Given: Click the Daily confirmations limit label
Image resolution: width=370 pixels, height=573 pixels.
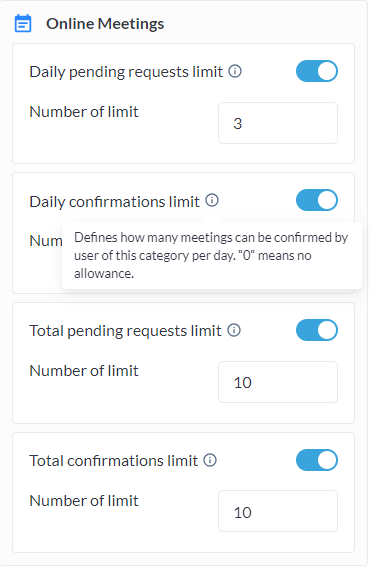Looking at the screenshot, I should point(114,201).
